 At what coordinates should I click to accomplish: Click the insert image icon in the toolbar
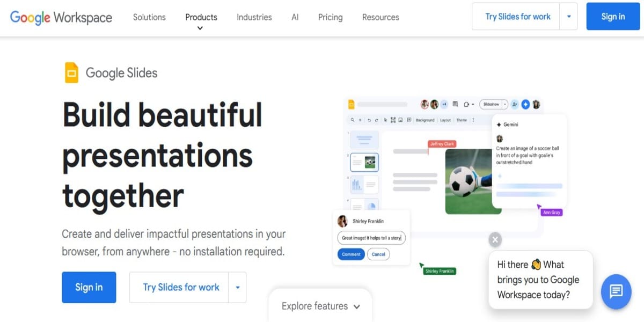click(x=400, y=120)
